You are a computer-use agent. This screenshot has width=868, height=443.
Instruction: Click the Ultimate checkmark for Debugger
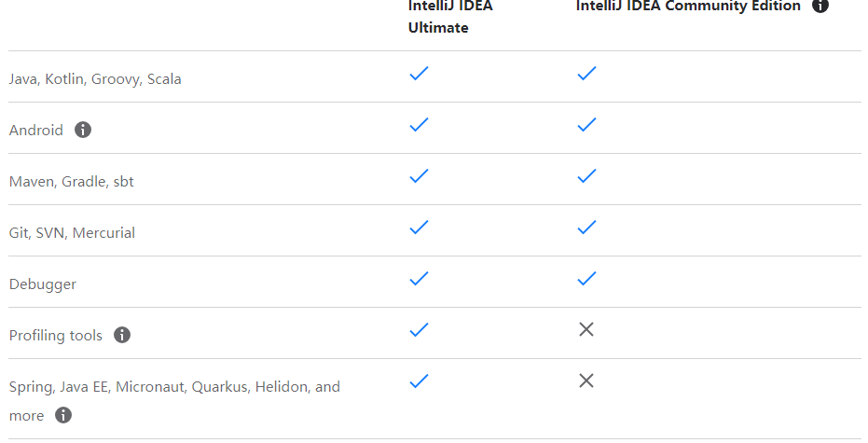pos(419,279)
